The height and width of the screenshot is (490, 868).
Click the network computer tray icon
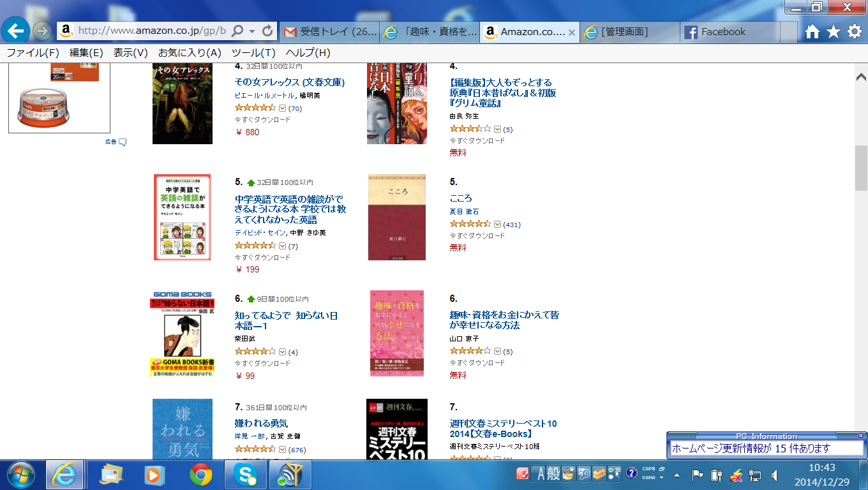(755, 475)
